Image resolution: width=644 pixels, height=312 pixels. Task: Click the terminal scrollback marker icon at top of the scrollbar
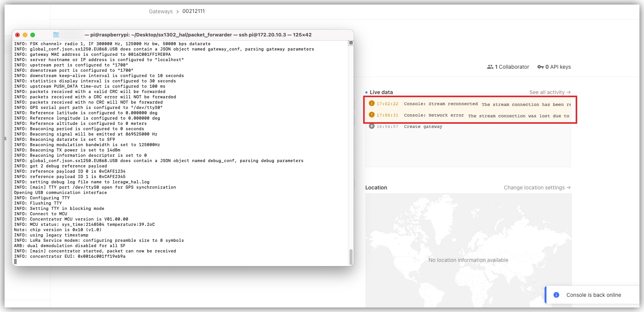[x=351, y=43]
